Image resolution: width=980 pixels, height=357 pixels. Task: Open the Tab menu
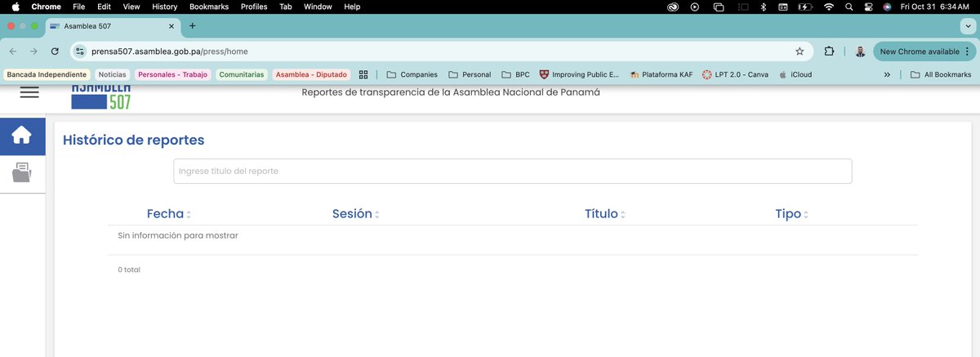(286, 7)
